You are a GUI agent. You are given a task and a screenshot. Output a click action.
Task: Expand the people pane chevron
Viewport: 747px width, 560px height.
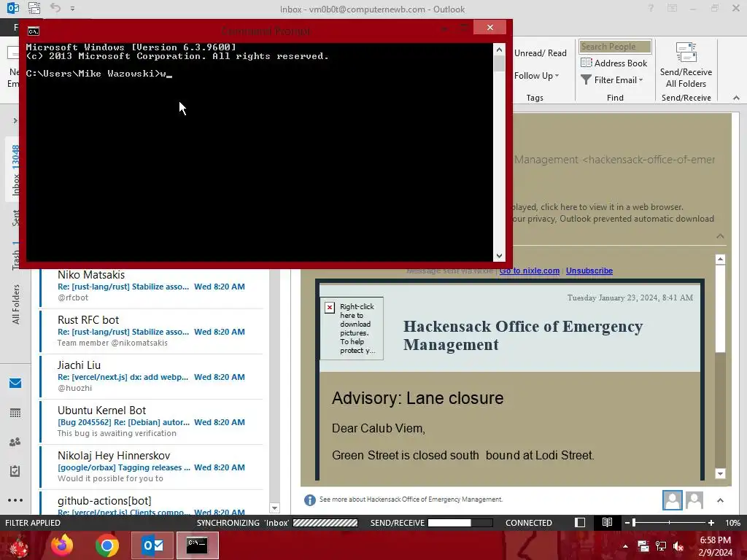click(720, 500)
